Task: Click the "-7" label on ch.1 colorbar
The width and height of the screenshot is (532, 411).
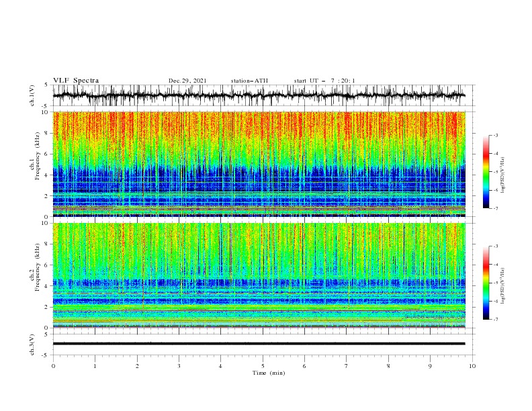Action: click(x=496, y=208)
